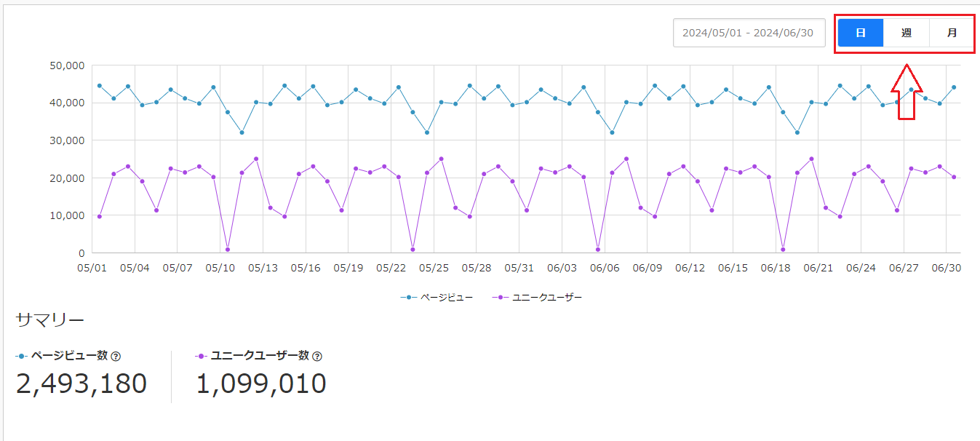Image resolution: width=980 pixels, height=441 pixels.
Task: Click the 06/09 x-axis date label
Action: (x=648, y=268)
